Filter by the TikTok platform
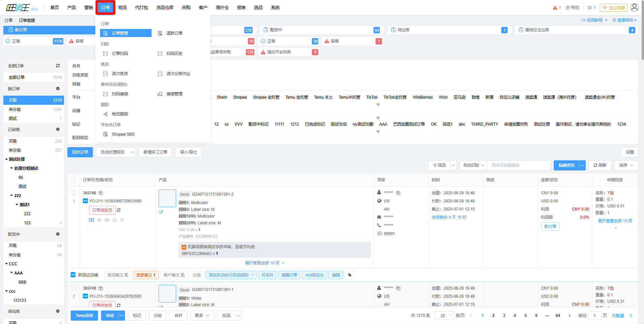The width and height of the screenshot is (644, 324). tap(372, 97)
